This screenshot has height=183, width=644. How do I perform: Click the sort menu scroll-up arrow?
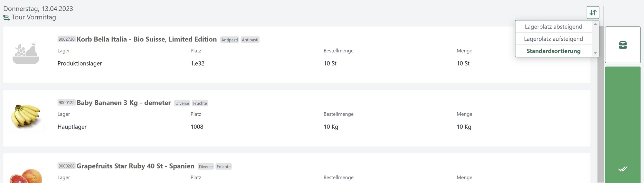click(x=595, y=24)
